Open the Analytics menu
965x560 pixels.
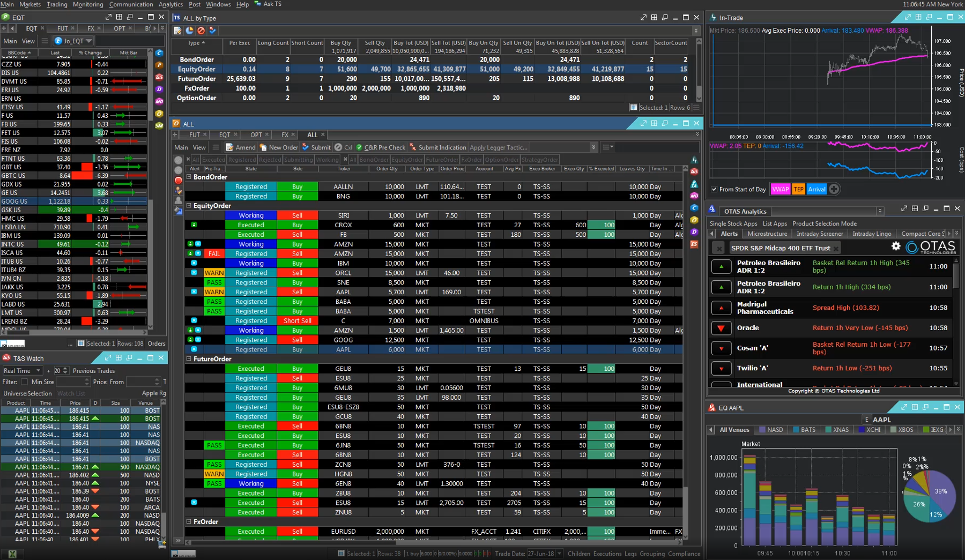tap(170, 4)
